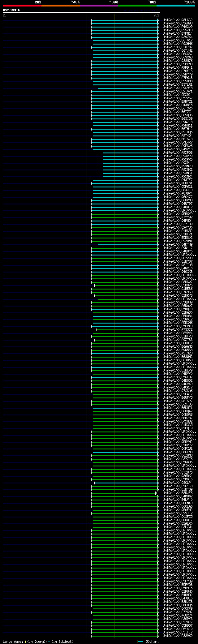This screenshot has width=198, height=644.
Task: Click the UniRef100_A3LZW4 label
Action: [178, 527]
